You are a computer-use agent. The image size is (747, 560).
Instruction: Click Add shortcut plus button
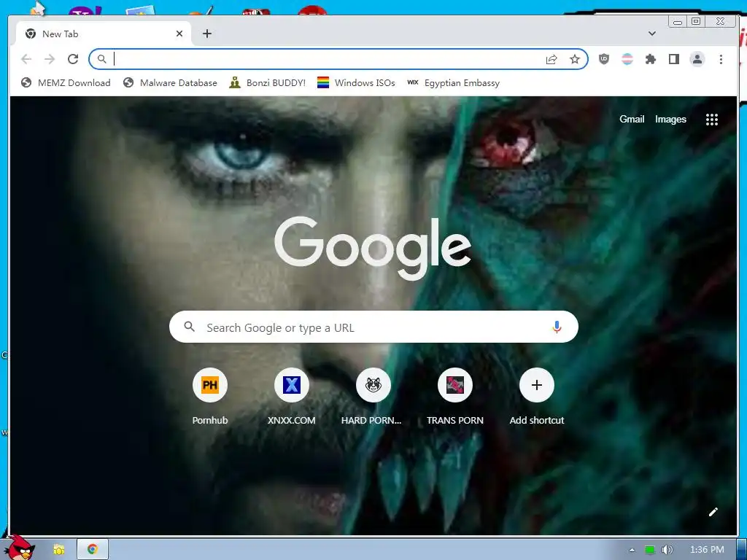click(536, 385)
